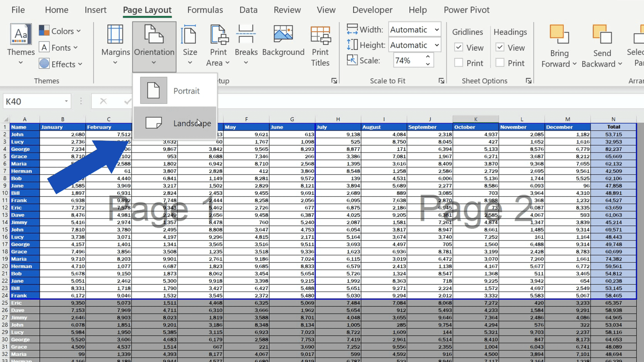Screen dimensions: 644x362
Task: Open the Power Pivot tab
Action: click(466, 10)
